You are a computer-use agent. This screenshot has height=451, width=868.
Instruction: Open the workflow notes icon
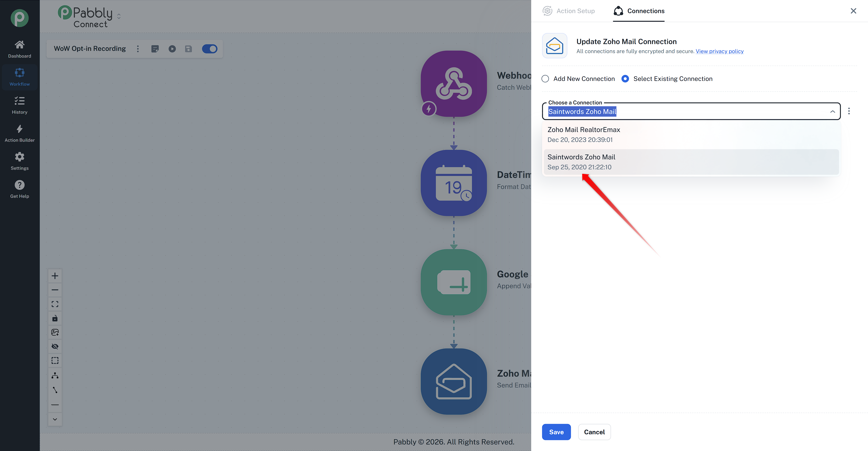point(155,49)
